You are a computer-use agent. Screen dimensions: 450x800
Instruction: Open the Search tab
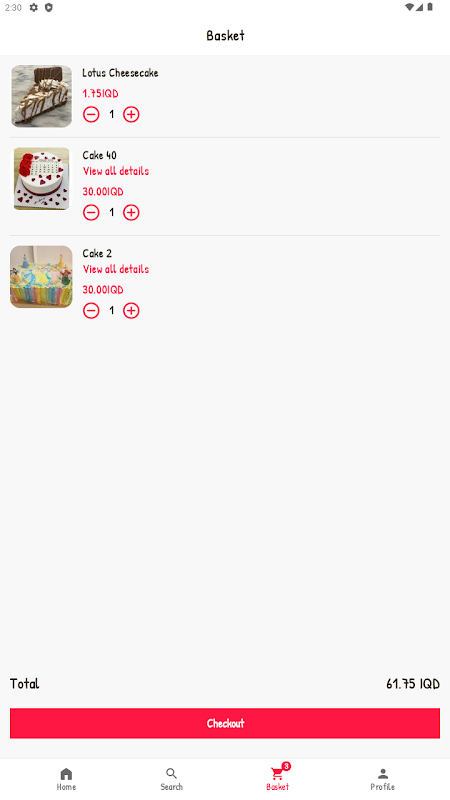[x=171, y=779]
